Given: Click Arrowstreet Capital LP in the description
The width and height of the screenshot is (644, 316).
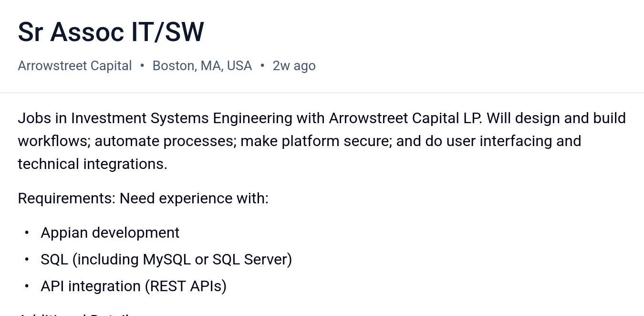Looking at the screenshot, I should 405,118.
